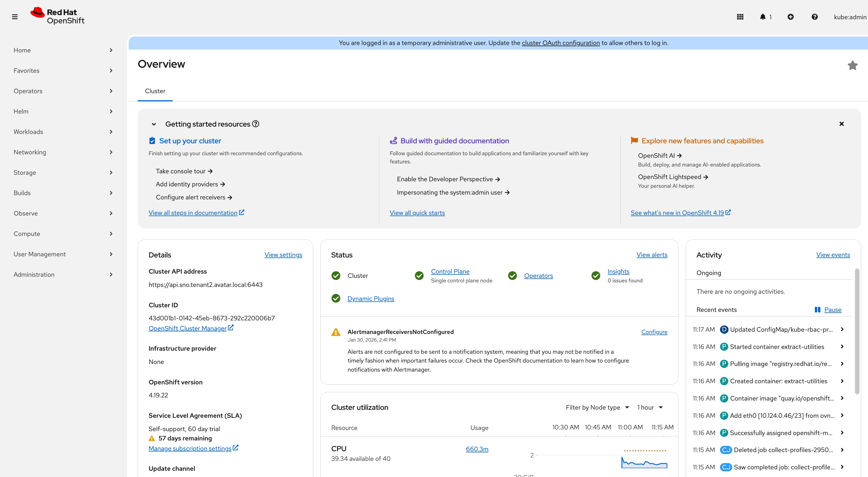Click the View events link

tap(833, 255)
